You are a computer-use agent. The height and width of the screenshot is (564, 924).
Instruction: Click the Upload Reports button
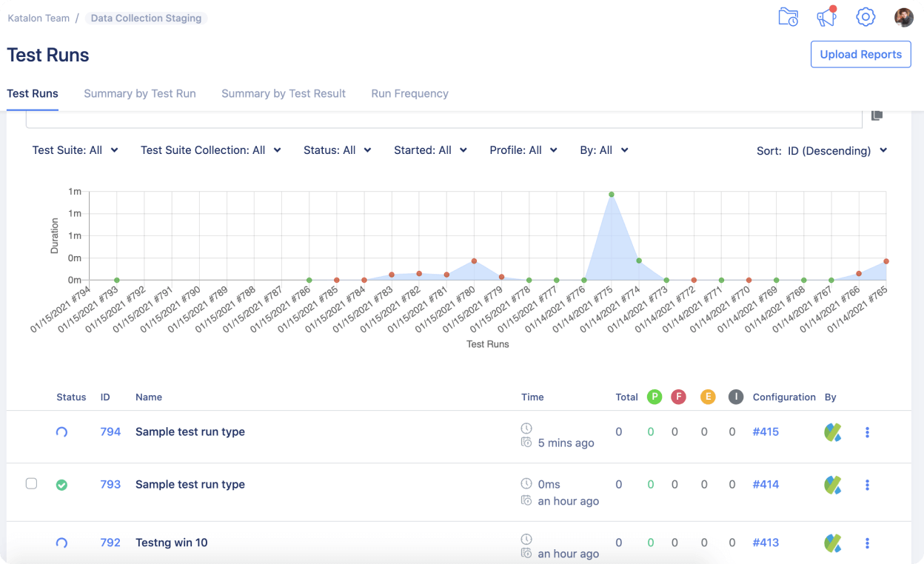860,55
